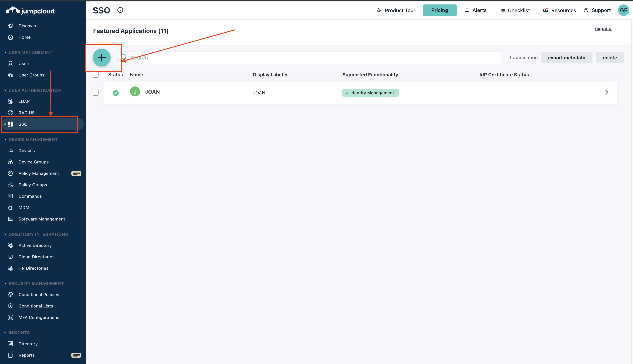Open Alerts via the bell icon

click(x=467, y=10)
